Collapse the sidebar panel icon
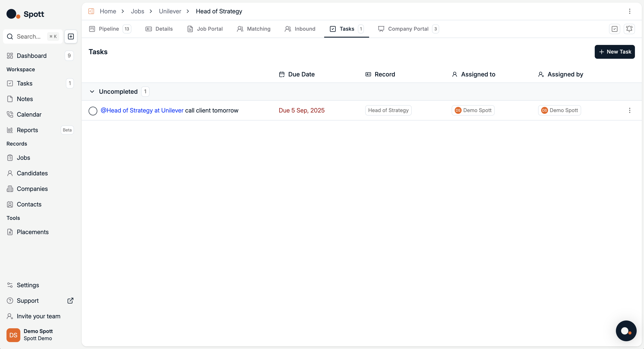Image resolution: width=644 pixels, height=349 pixels. (91, 11)
